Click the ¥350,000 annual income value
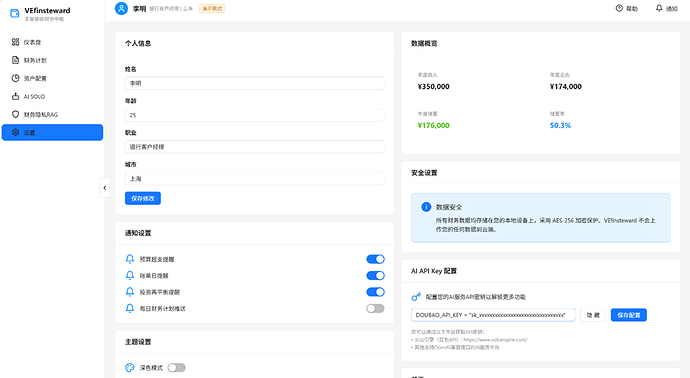Viewport: 690px width, 378px height. [x=433, y=87]
